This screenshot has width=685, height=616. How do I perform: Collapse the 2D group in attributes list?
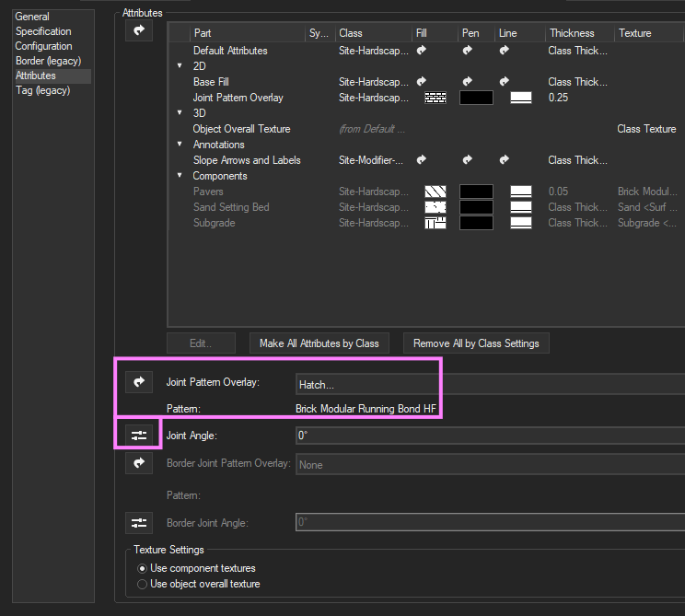click(180, 66)
